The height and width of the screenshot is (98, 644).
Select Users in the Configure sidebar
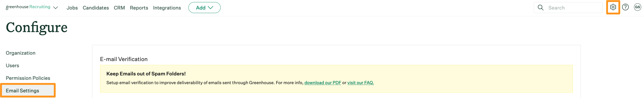click(13, 65)
